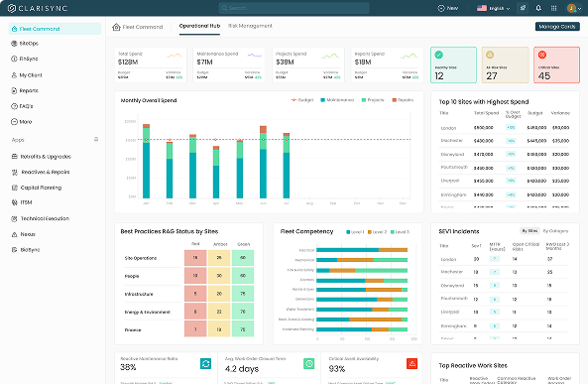Click the Search field in the header

tap(294, 8)
